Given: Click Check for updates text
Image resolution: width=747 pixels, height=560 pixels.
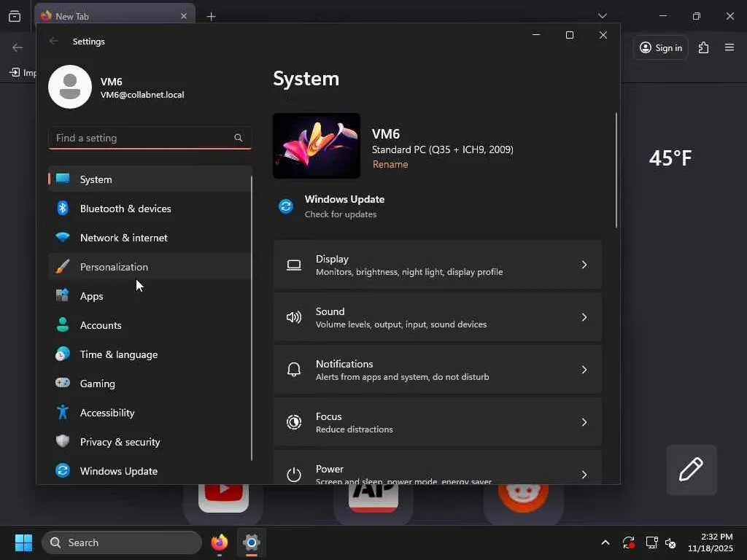Looking at the screenshot, I should tap(341, 214).
